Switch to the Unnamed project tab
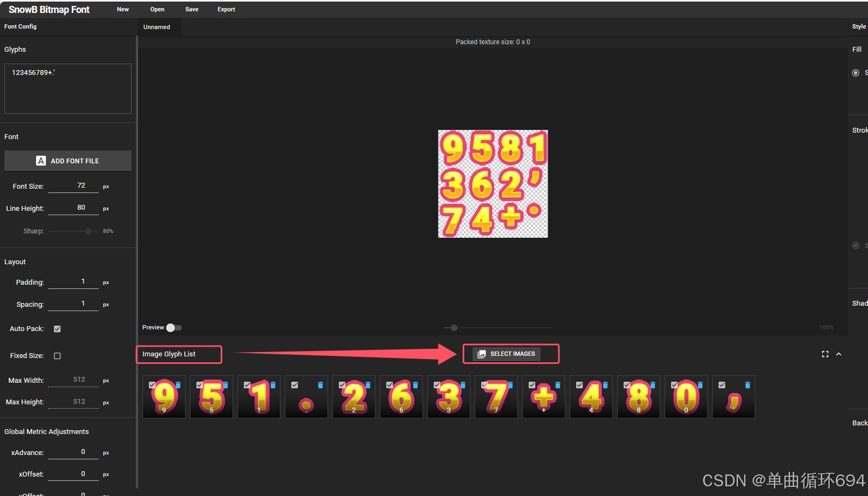 [157, 27]
